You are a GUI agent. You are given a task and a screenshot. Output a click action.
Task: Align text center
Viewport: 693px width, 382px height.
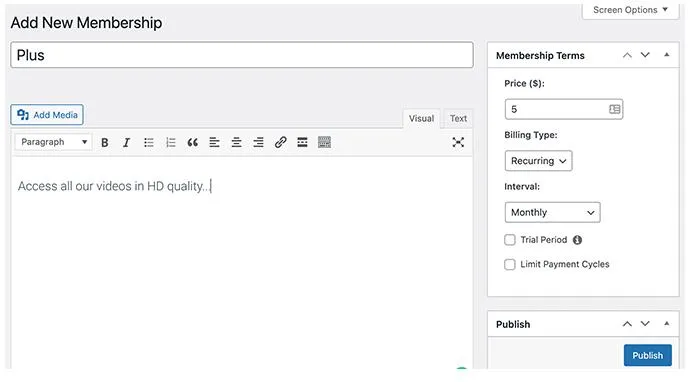click(x=236, y=142)
